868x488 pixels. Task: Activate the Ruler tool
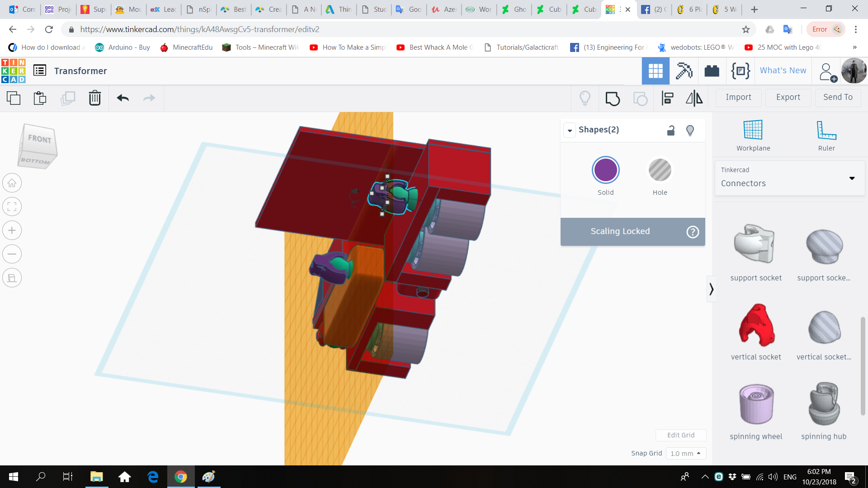[826, 133]
